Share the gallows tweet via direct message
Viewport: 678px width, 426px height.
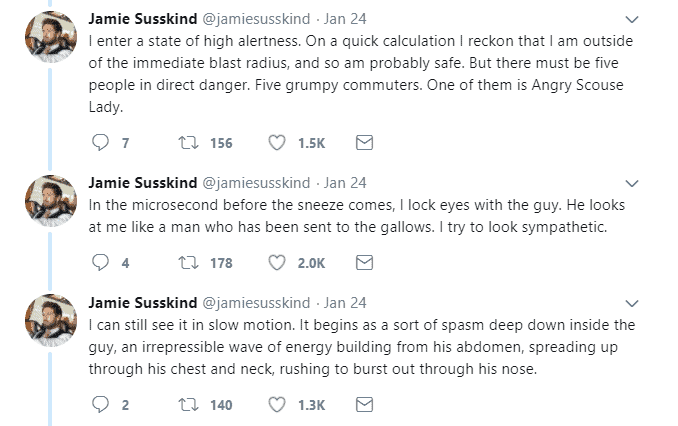[365, 263]
